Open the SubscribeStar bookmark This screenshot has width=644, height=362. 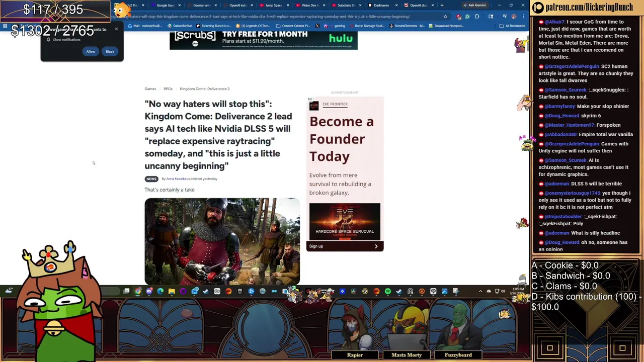180,26
